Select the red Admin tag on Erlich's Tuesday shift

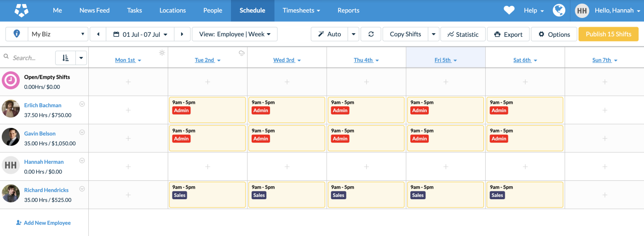tap(181, 110)
